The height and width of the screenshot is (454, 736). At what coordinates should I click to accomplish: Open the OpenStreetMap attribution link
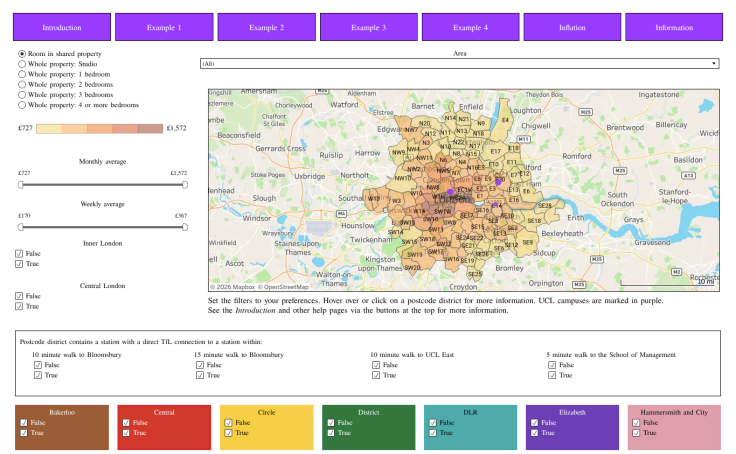pyautogui.click(x=283, y=287)
